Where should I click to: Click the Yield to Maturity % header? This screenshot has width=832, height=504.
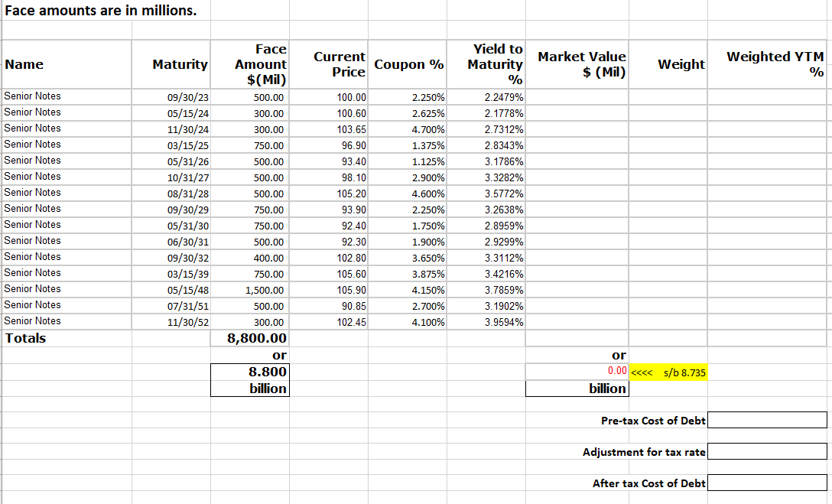point(487,64)
